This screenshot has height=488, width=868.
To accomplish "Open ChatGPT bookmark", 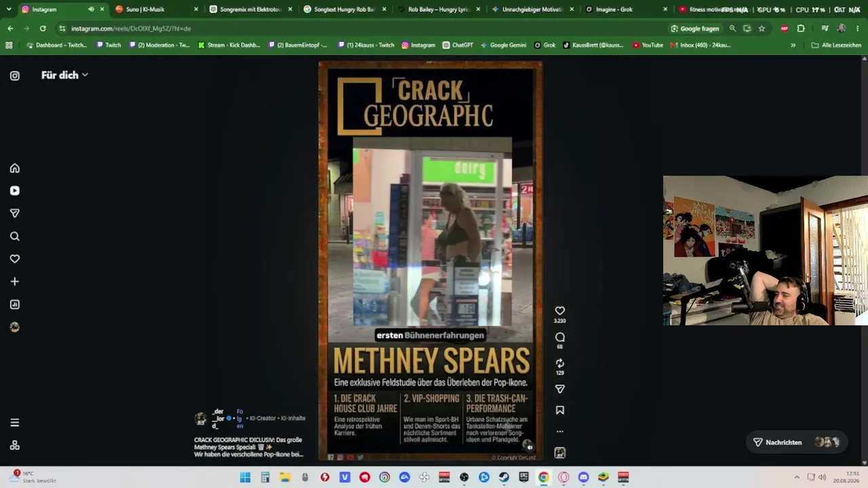I will 458,45.
